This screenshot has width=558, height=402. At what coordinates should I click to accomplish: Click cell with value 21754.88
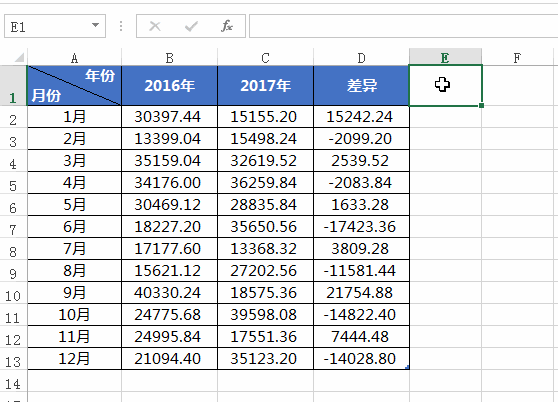pos(362,293)
